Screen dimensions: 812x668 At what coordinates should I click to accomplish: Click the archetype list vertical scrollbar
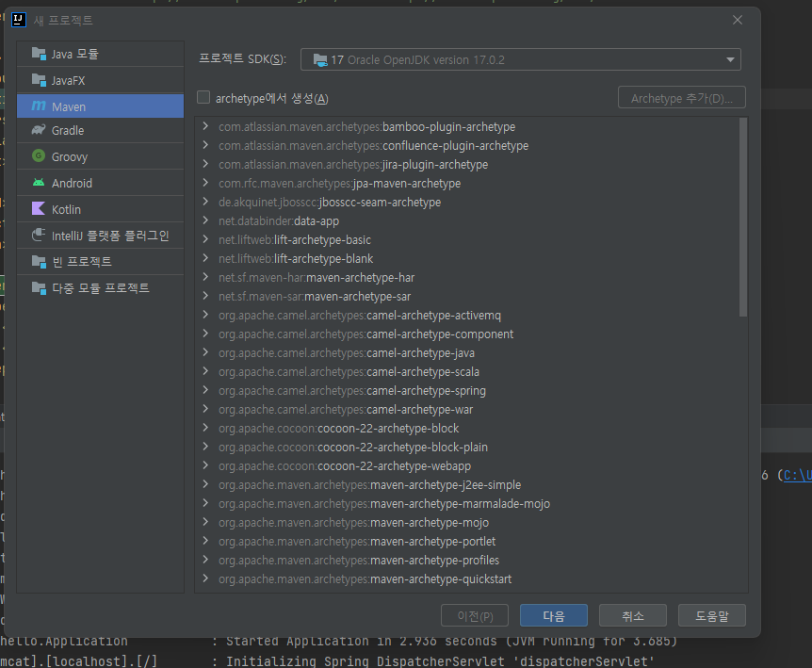tap(742, 219)
